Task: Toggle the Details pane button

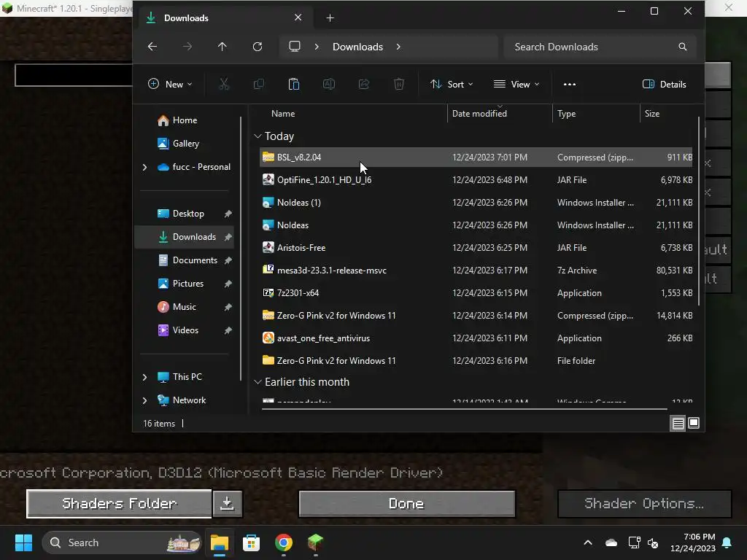Action: pyautogui.click(x=665, y=85)
